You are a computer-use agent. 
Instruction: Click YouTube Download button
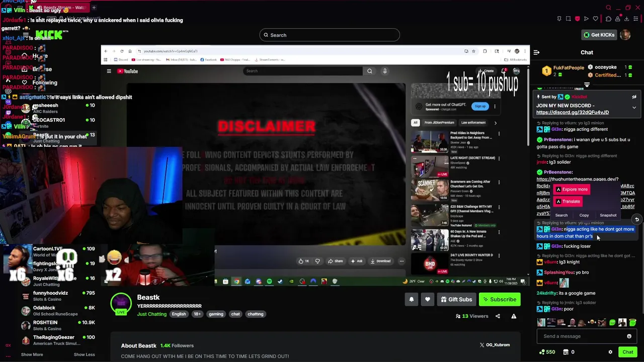[x=380, y=261]
